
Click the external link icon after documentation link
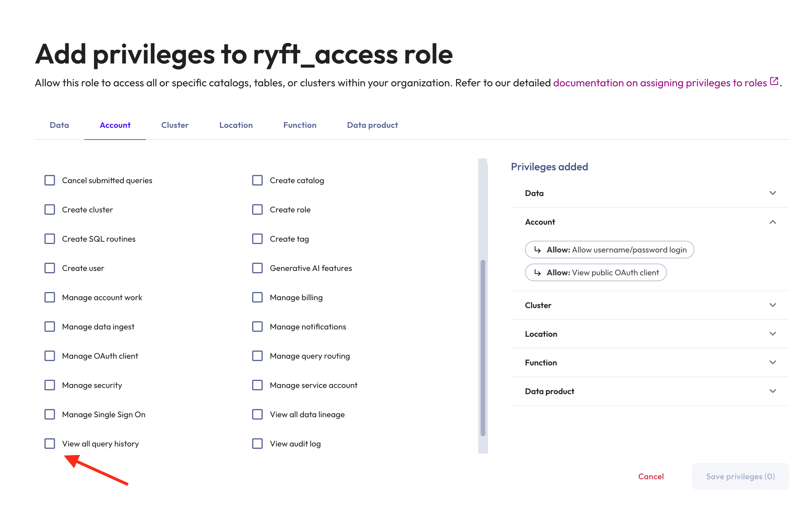(x=774, y=81)
